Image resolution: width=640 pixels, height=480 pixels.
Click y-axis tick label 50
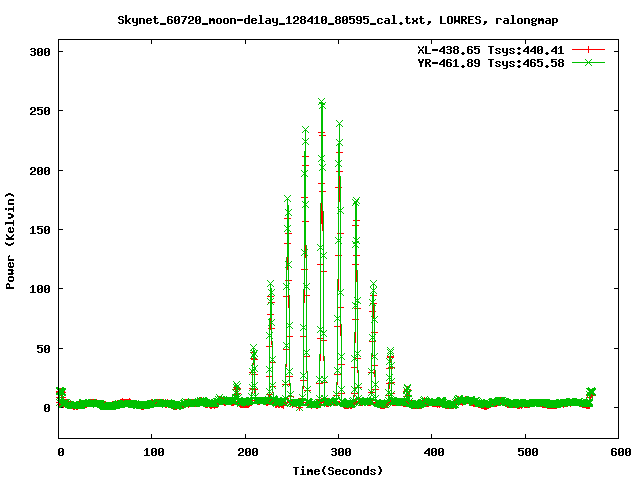tap(43, 349)
